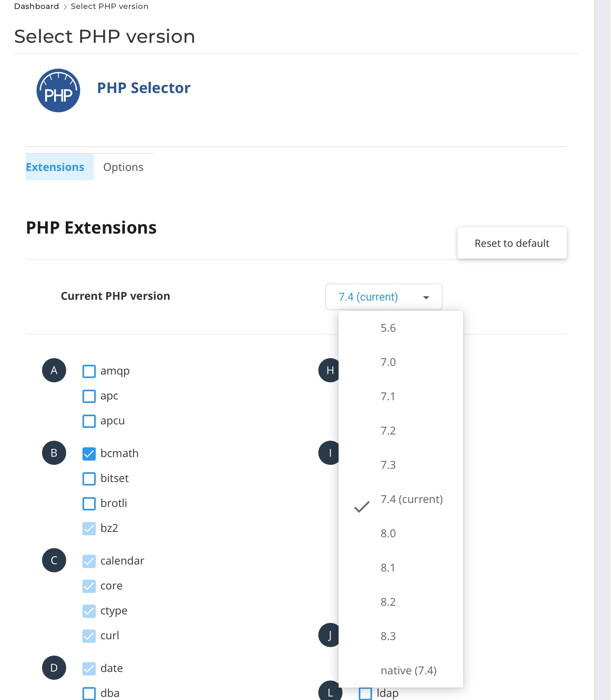The height and width of the screenshot is (700, 611).
Task: Click the letter C group badge
Action: tap(54, 560)
